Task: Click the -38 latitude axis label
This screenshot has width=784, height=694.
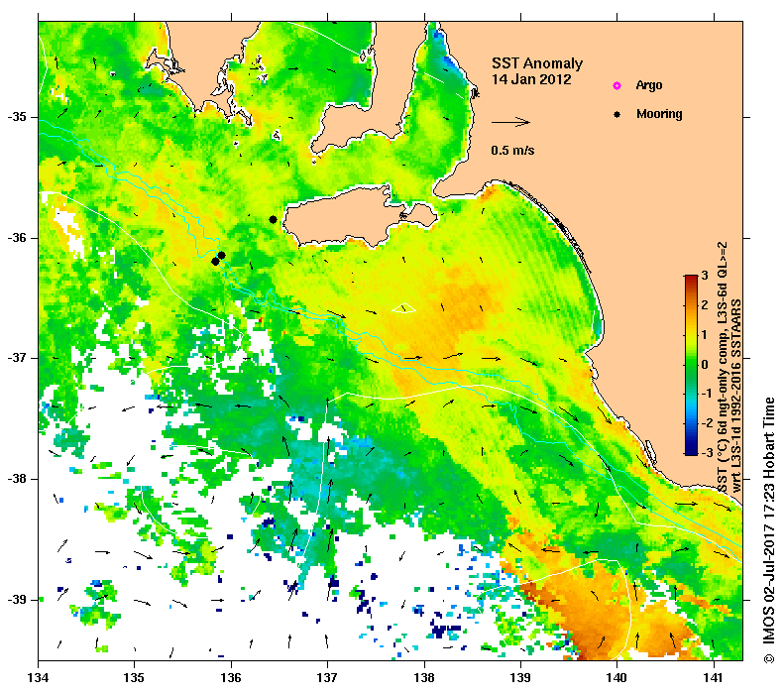Action: [x=17, y=479]
